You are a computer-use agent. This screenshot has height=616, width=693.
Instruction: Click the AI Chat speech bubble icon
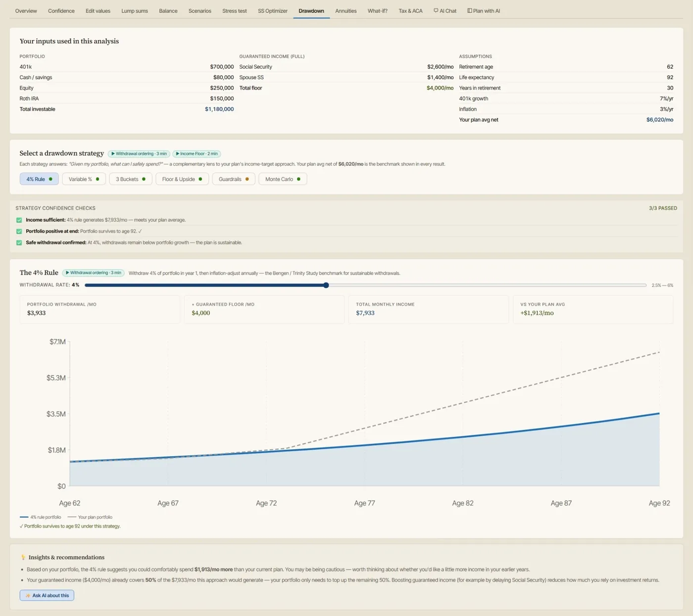436,10
